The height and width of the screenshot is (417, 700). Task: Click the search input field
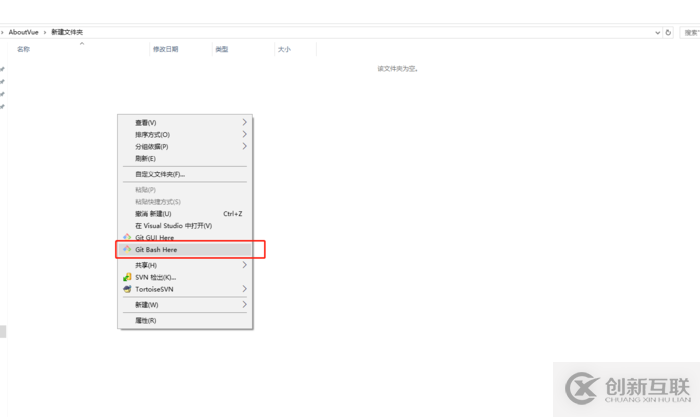click(x=690, y=33)
